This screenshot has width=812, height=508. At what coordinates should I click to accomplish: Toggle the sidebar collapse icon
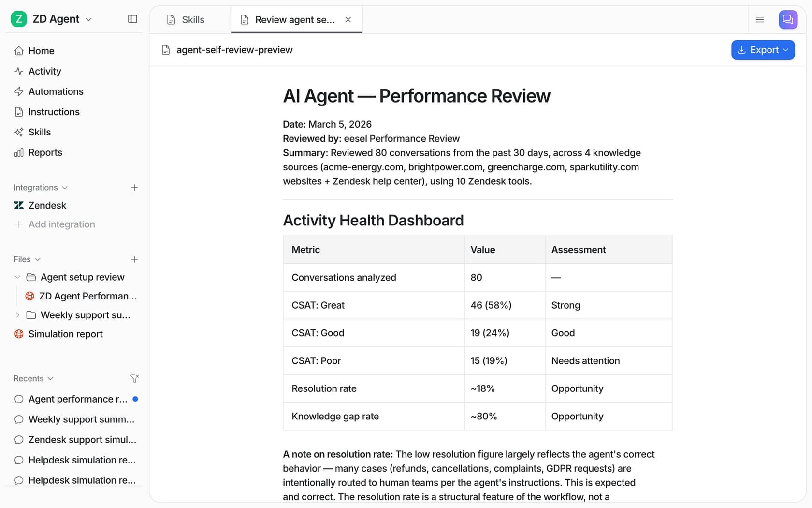(132, 19)
